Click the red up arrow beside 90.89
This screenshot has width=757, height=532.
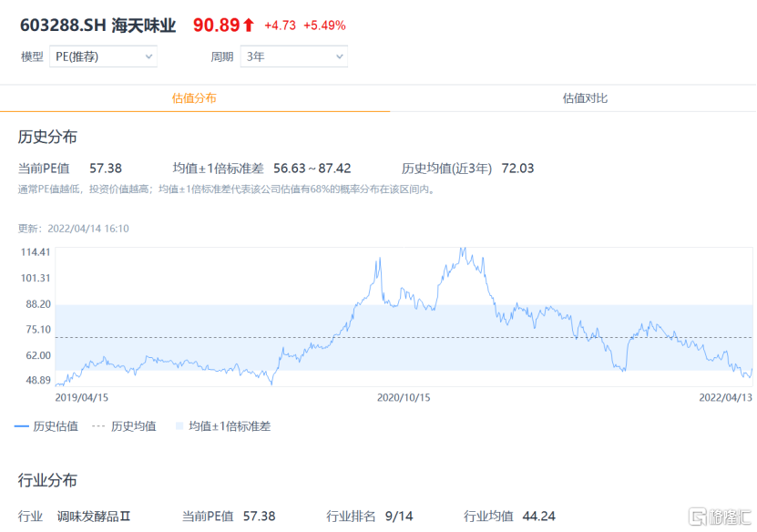(x=249, y=26)
